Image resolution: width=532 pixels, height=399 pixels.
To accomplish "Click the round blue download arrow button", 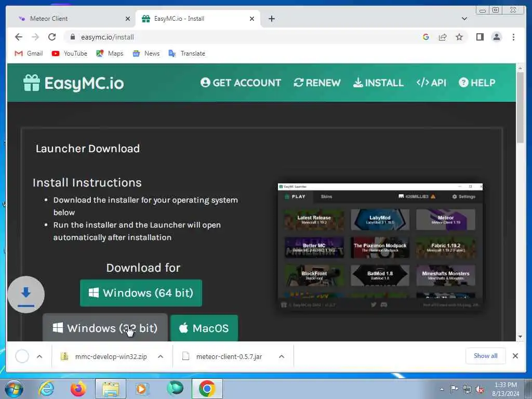I will (26, 294).
